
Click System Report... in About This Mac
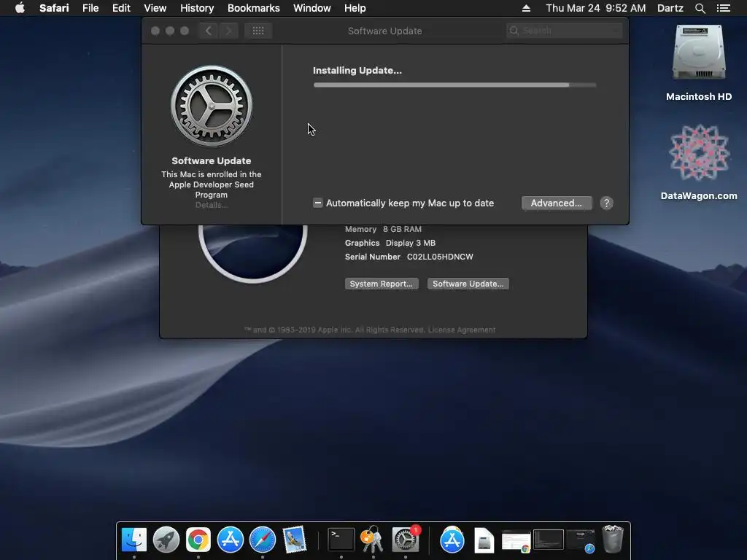coord(381,284)
